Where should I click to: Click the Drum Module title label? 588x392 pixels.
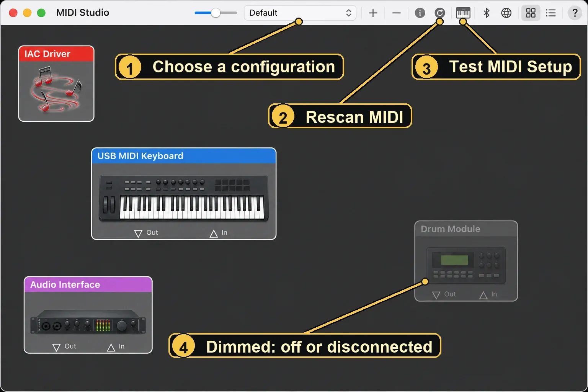pyautogui.click(x=451, y=229)
